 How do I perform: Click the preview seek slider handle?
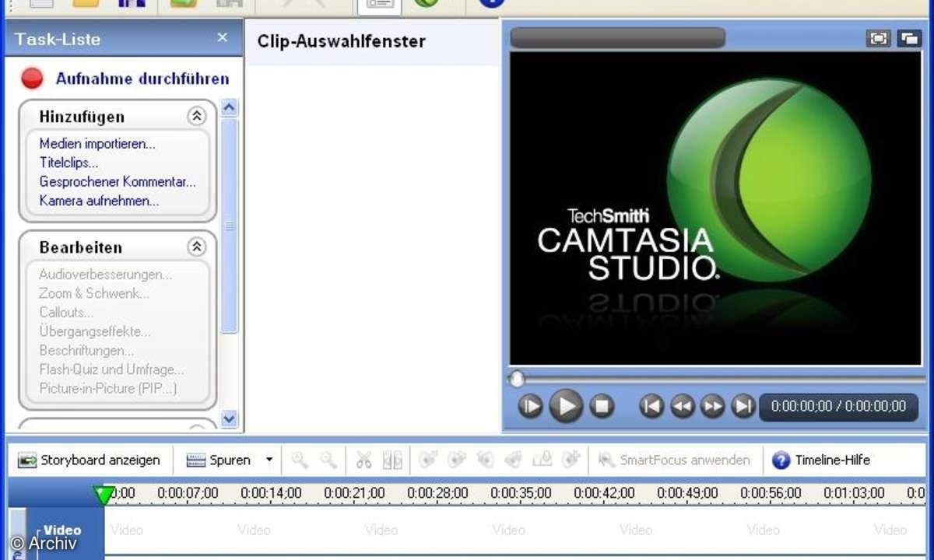[x=516, y=380]
